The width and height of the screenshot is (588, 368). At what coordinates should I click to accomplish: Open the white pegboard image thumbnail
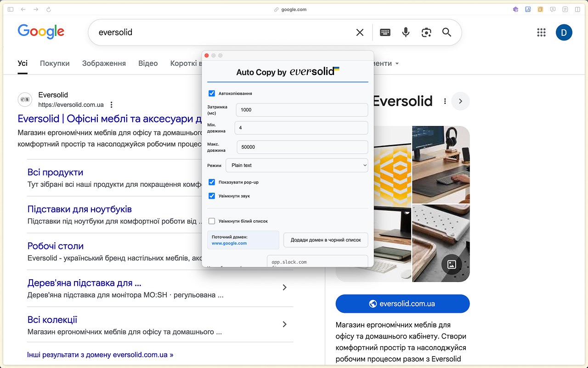click(441, 243)
